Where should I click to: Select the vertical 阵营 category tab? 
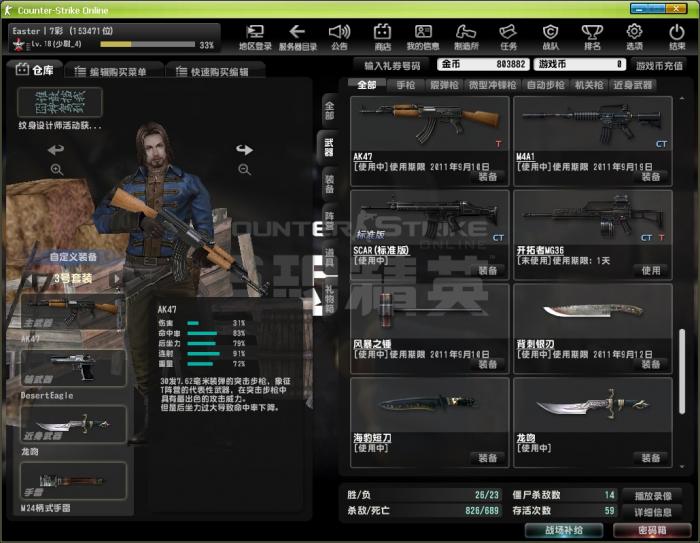click(329, 221)
